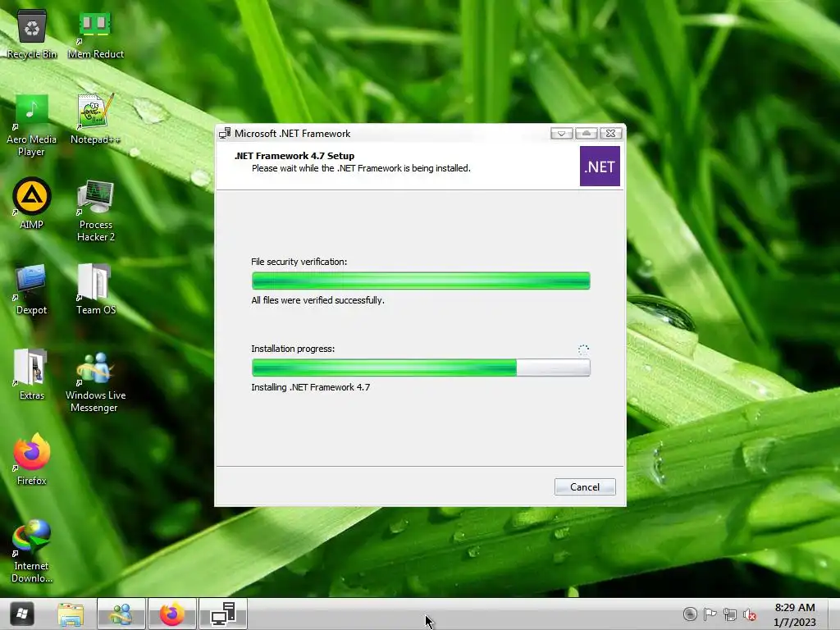Viewport: 840px width, 630px height.
Task: Select the Windows Live Messenger shortcut
Action: [95, 382]
